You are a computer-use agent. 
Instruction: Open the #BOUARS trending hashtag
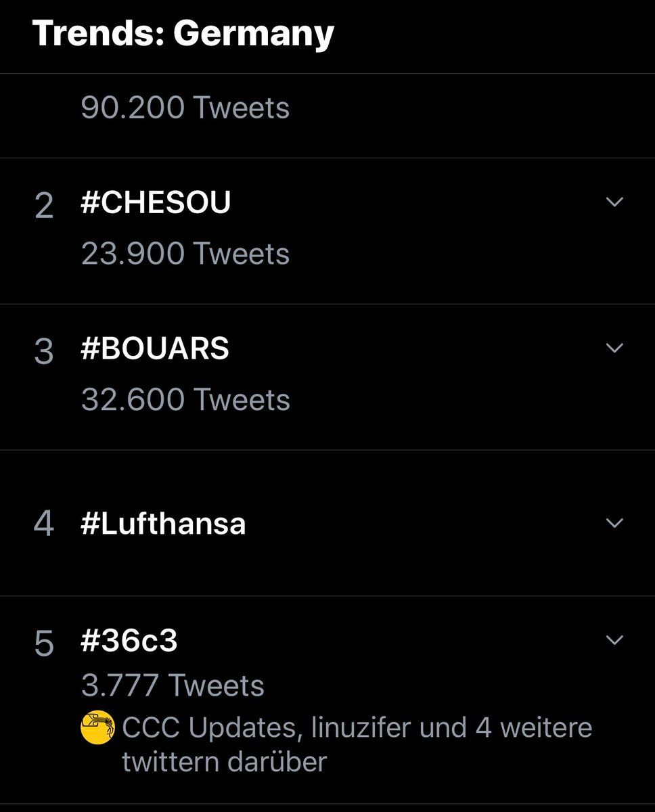point(155,348)
